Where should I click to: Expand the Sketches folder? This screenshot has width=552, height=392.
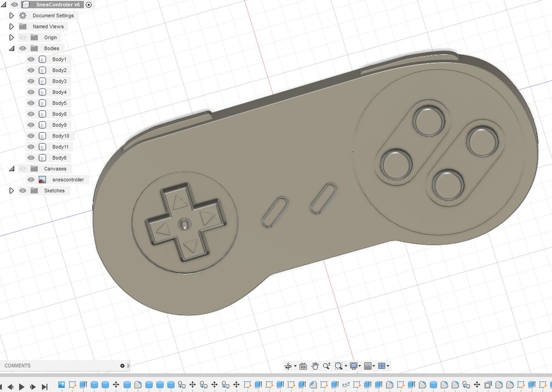12,191
